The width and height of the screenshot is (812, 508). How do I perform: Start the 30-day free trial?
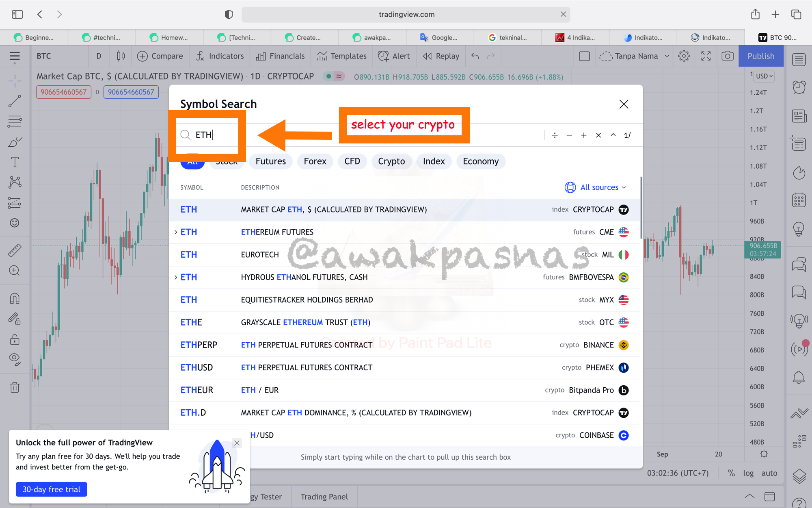(x=52, y=489)
